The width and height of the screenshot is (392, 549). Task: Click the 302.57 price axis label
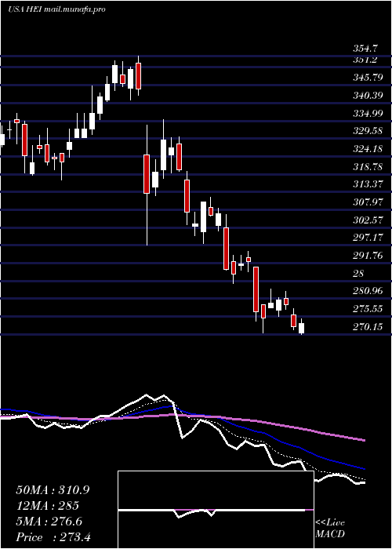368,220
